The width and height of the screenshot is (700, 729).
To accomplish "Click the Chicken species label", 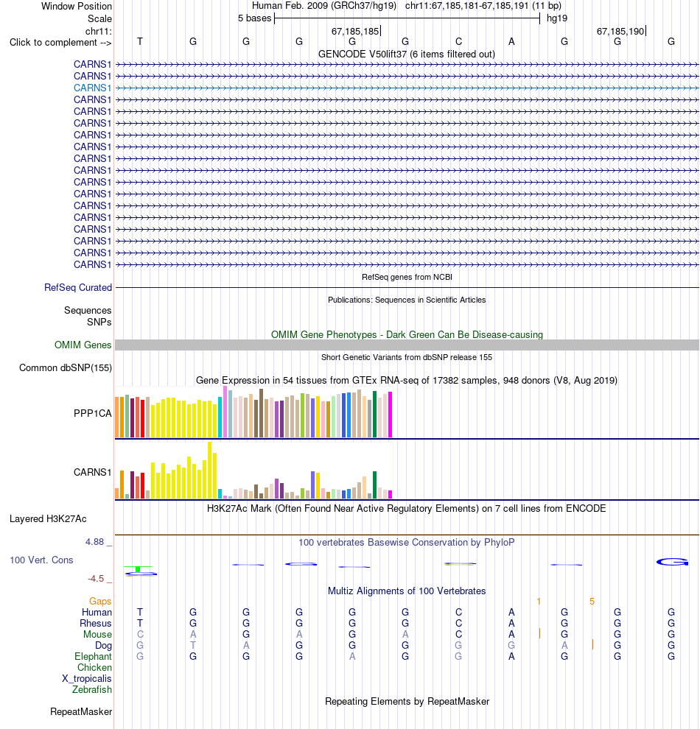I will point(94,668).
